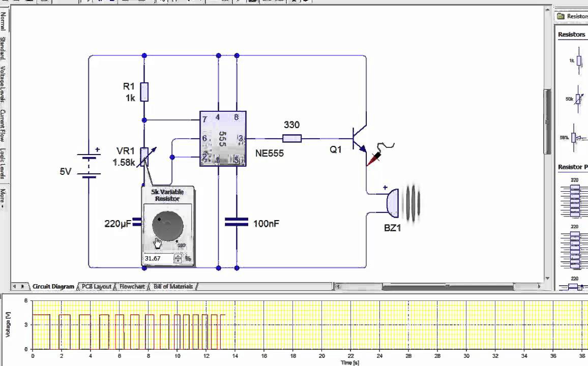Click the 220µF value label
The width and height of the screenshot is (588, 366).
click(117, 224)
